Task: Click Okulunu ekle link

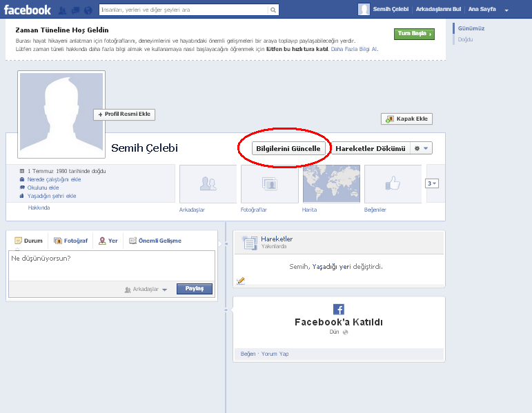Action: [43, 188]
